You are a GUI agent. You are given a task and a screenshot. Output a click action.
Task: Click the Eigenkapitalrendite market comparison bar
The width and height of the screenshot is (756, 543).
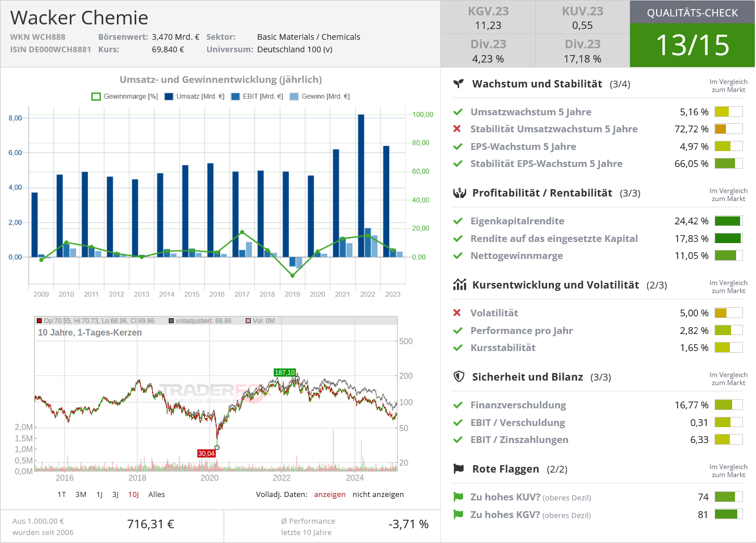729,221
